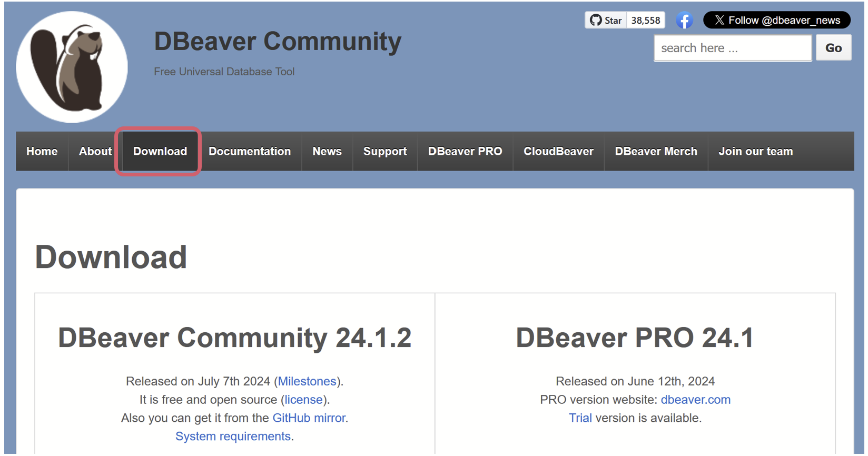Open the Milestones link
Image resolution: width=868 pixels, height=456 pixels.
click(x=307, y=381)
